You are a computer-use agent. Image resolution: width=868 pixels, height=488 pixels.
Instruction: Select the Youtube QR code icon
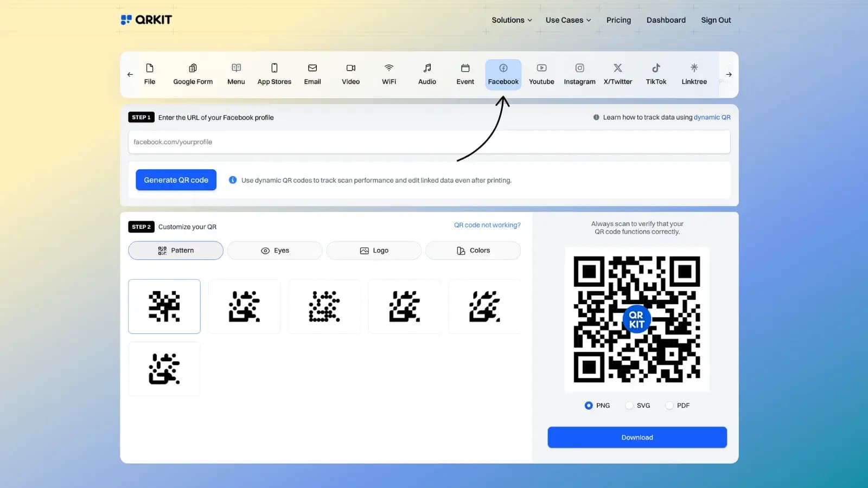(541, 74)
